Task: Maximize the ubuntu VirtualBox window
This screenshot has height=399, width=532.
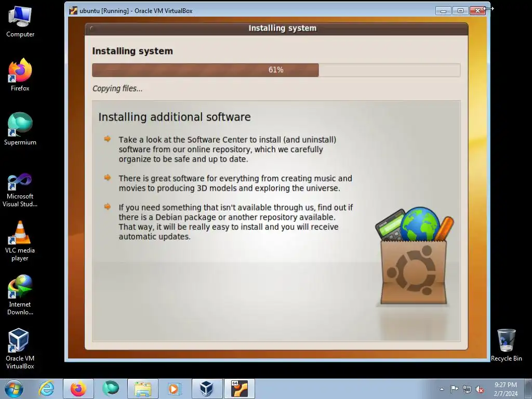Action: [x=460, y=11]
